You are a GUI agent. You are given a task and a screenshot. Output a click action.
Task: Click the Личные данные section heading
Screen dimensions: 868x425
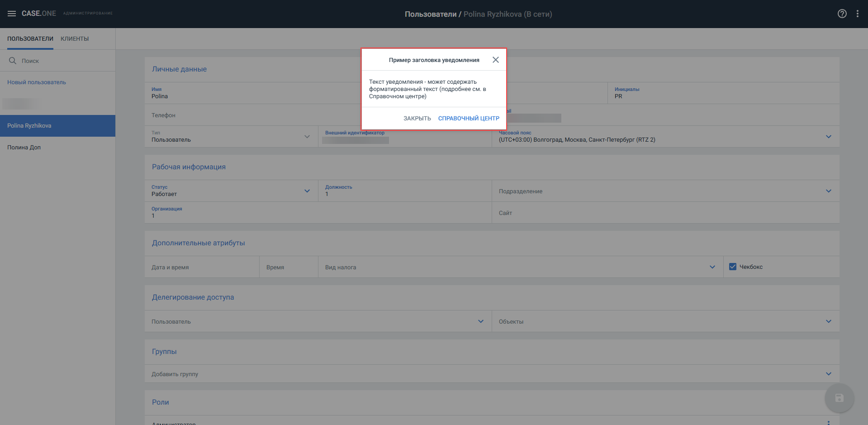click(x=179, y=69)
